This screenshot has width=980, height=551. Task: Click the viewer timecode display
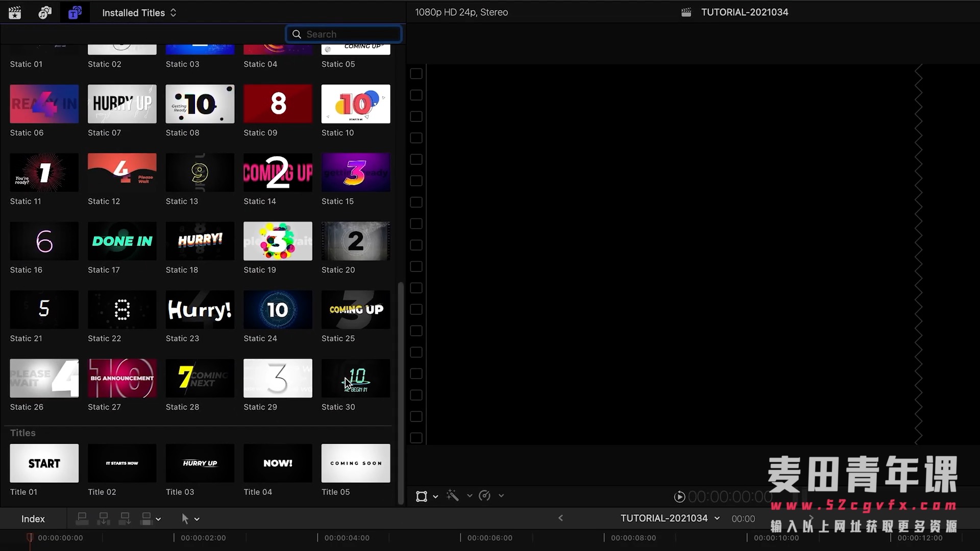730,497
